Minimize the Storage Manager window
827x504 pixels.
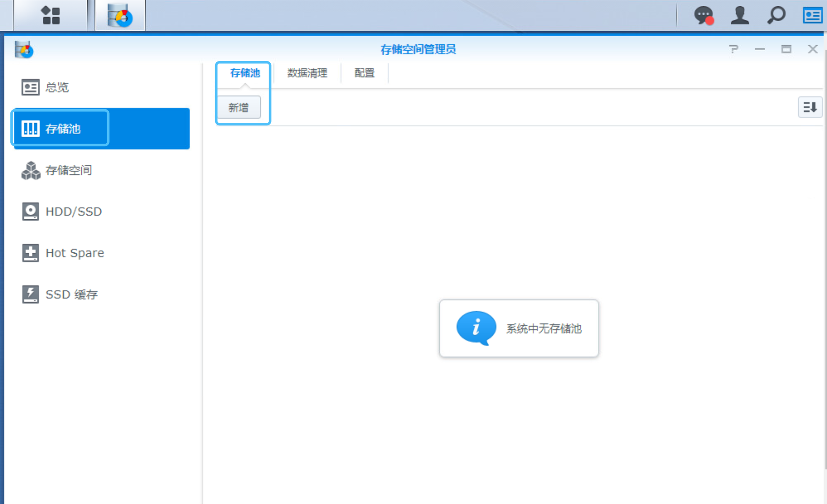[x=760, y=49]
